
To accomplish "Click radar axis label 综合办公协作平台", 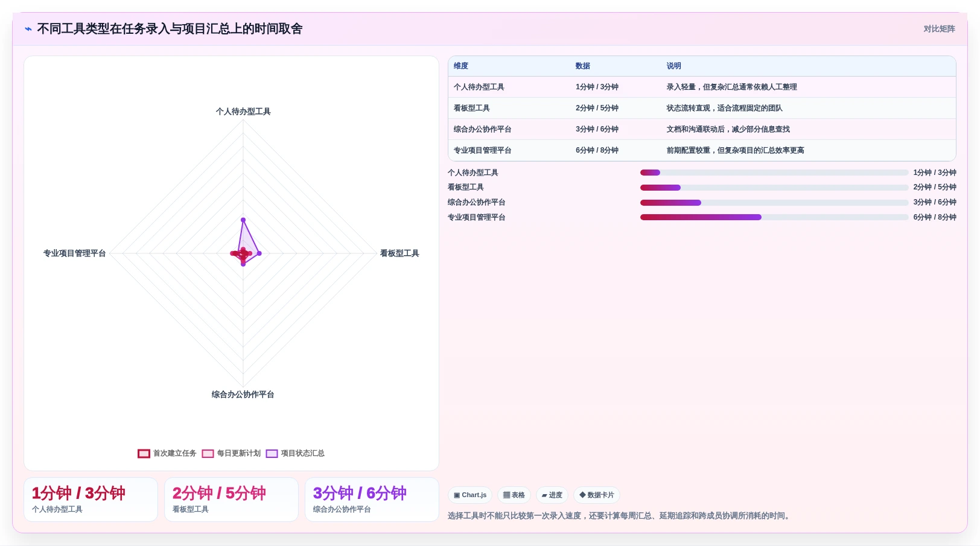I will pyautogui.click(x=243, y=395).
